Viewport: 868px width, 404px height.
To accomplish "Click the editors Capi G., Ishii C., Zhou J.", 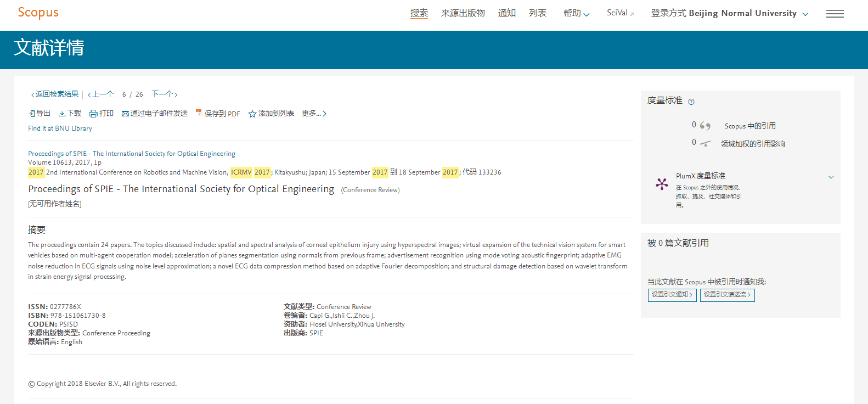I will (342, 316).
